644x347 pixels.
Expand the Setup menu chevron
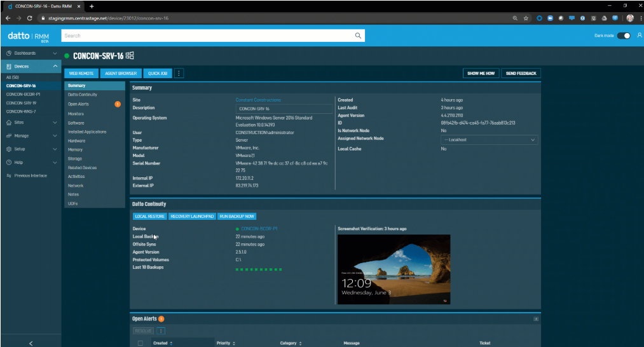click(55, 149)
